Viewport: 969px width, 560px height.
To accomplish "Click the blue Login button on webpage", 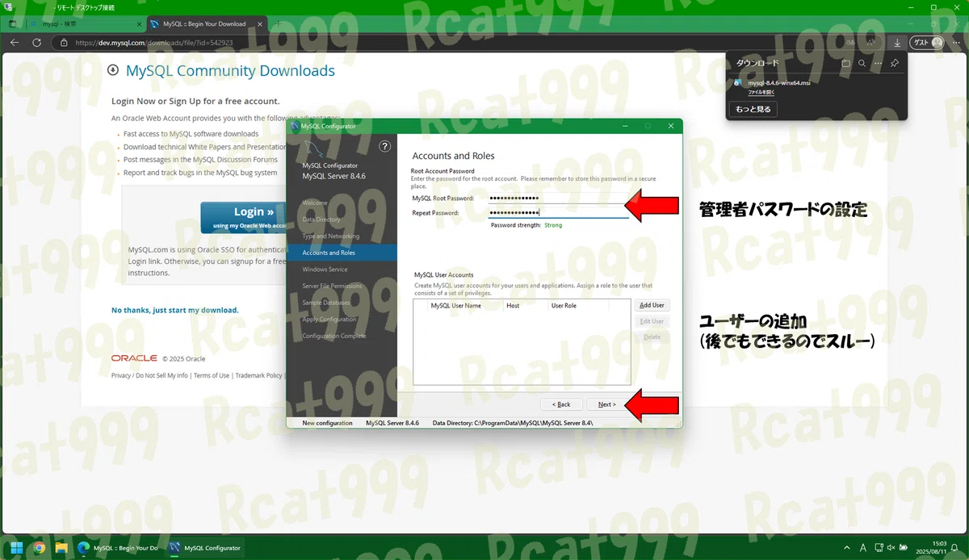I will (244, 218).
